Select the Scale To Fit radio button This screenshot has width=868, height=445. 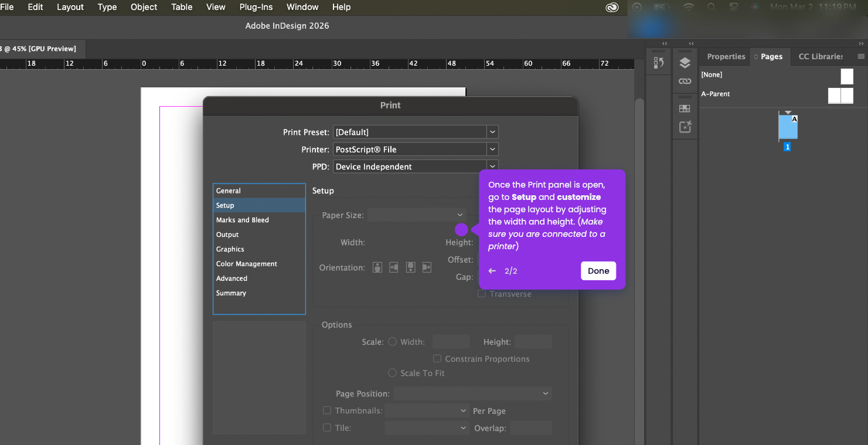coord(393,373)
